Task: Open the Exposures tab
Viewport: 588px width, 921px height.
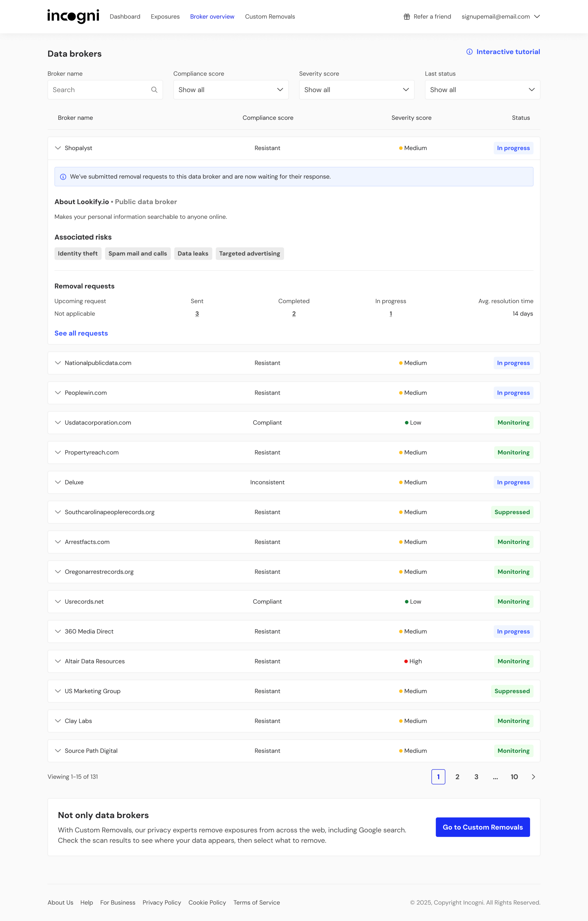Action: coord(165,17)
